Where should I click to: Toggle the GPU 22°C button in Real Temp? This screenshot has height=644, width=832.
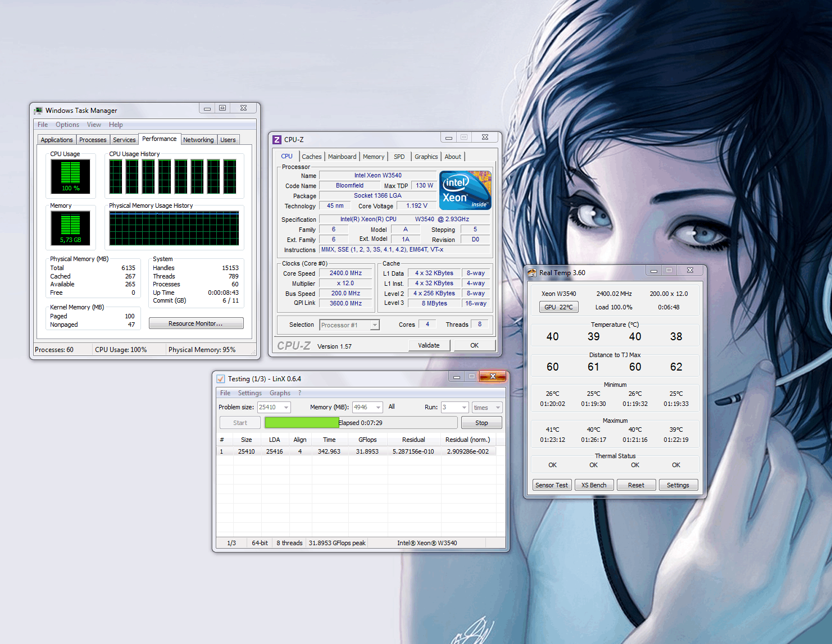558,307
